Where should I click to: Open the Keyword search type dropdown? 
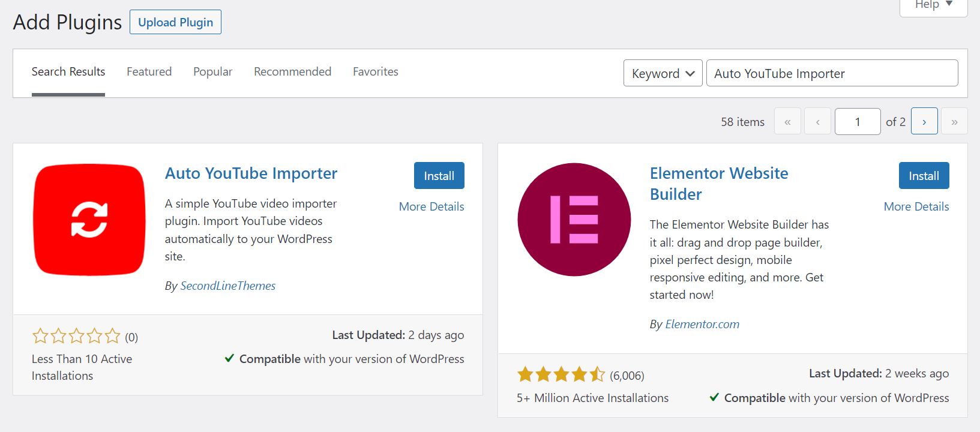tap(663, 73)
